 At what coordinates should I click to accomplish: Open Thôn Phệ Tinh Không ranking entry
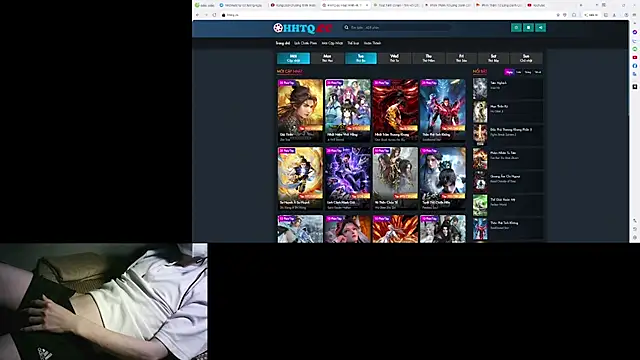click(504, 223)
